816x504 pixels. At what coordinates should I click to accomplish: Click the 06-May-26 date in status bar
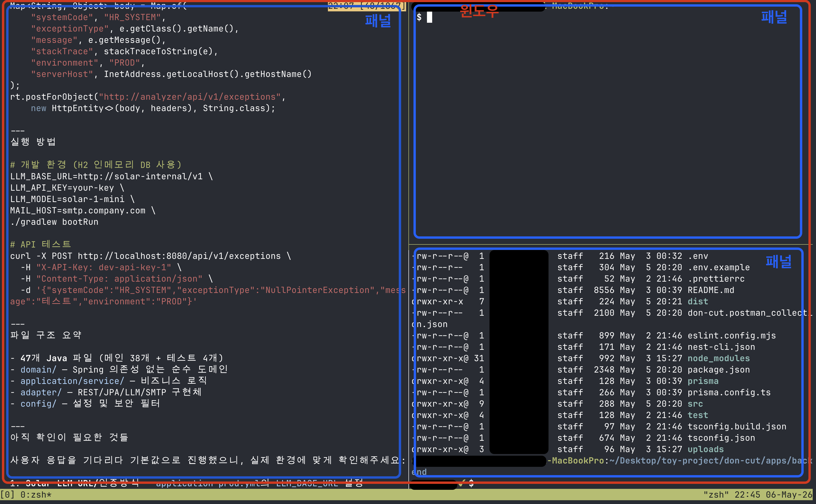[x=789, y=495]
